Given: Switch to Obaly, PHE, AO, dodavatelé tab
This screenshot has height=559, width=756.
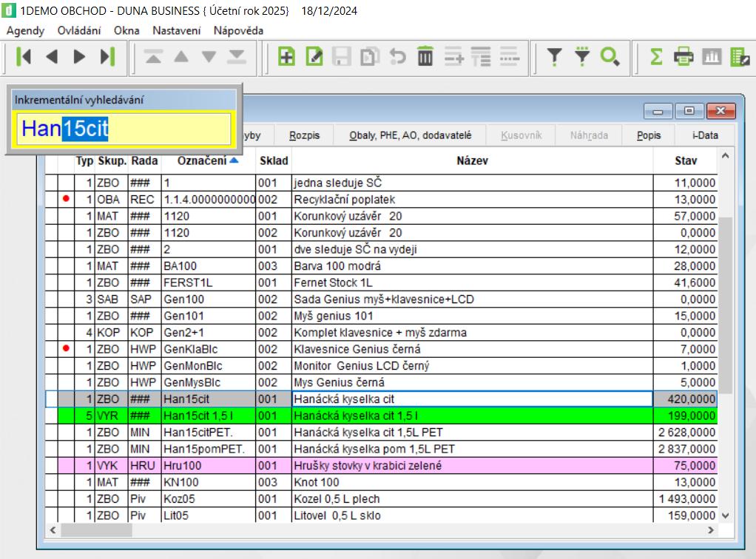Looking at the screenshot, I should 411,135.
